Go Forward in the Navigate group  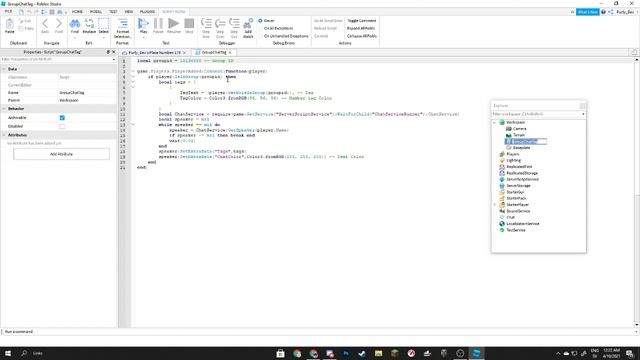(x=59, y=26)
